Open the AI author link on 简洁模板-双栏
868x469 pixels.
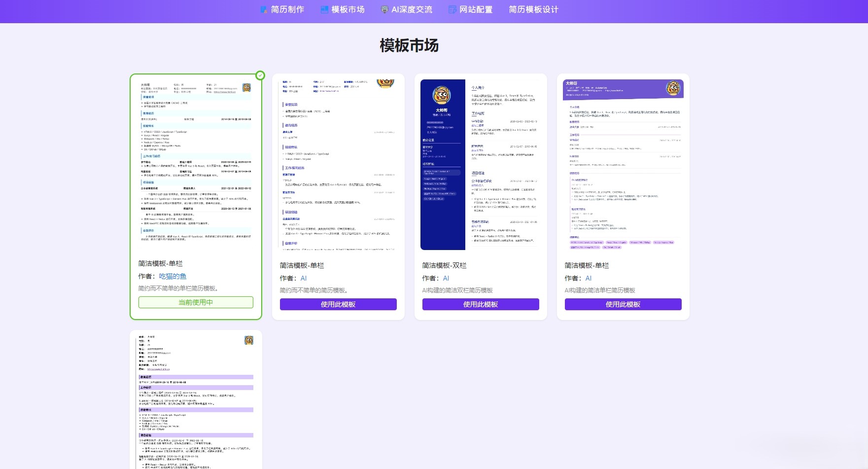point(446,278)
